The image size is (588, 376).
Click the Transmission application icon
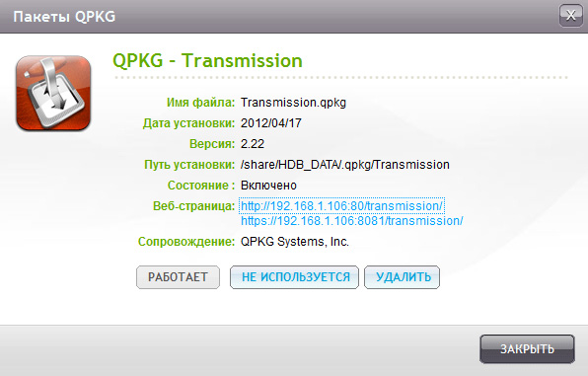pyautogui.click(x=53, y=94)
